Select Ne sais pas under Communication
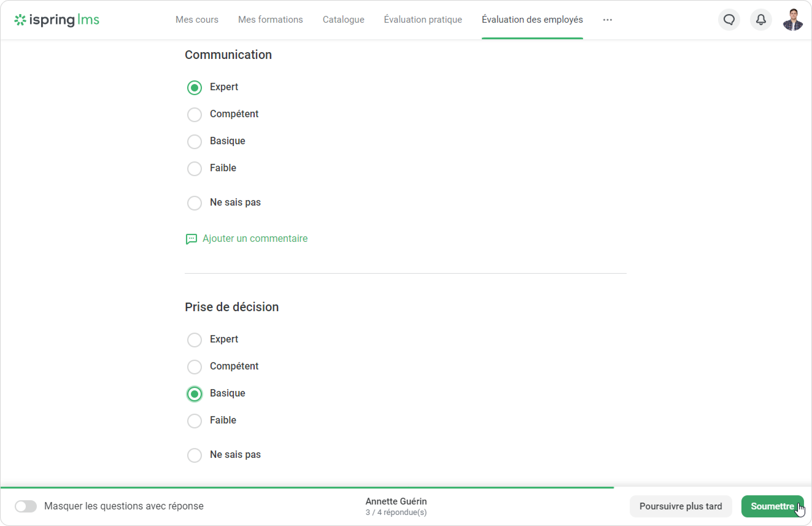 (195, 203)
